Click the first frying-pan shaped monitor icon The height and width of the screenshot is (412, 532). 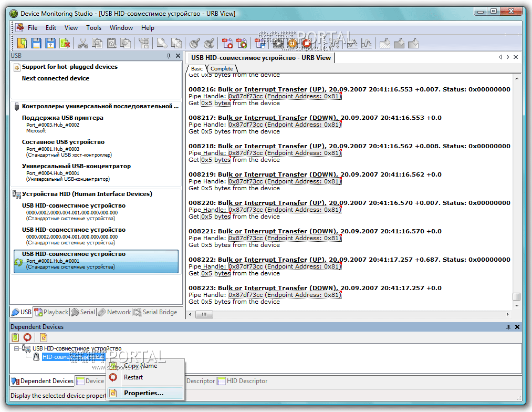point(194,43)
